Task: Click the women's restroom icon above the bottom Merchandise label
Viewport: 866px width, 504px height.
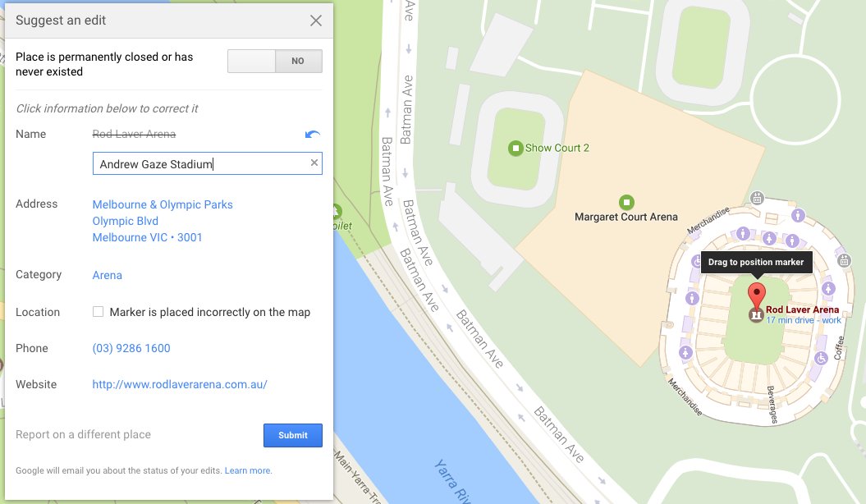Action: pos(685,352)
